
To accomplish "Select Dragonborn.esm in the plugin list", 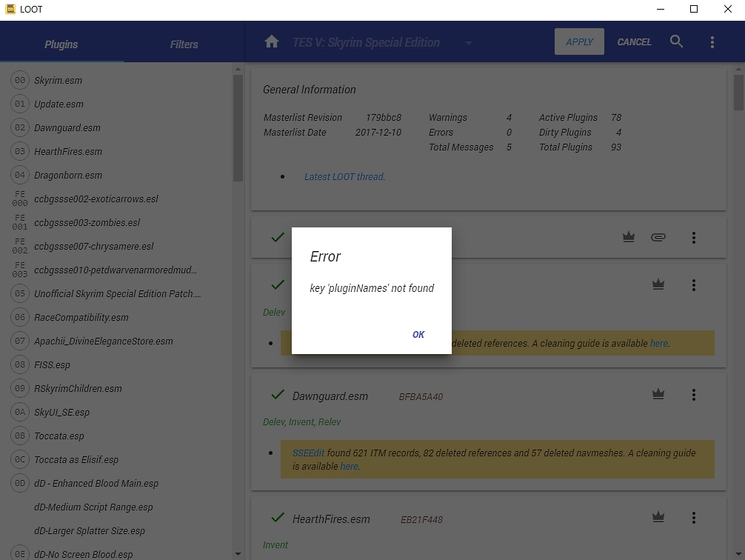I will coord(116,176).
